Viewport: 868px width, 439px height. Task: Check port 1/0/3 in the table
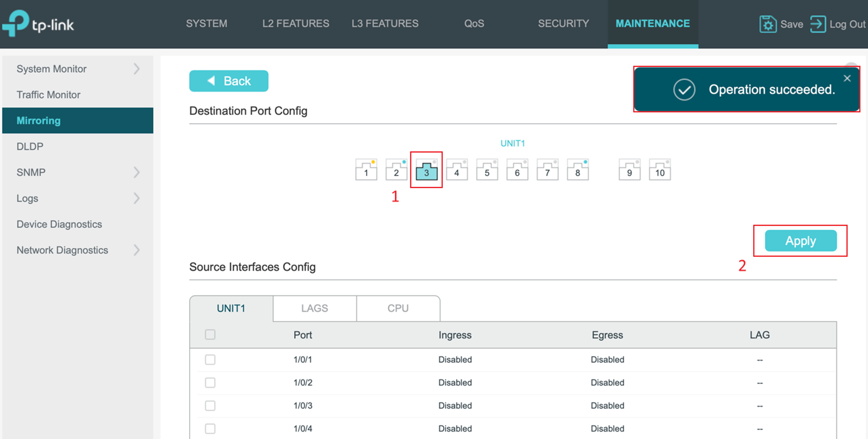point(210,405)
